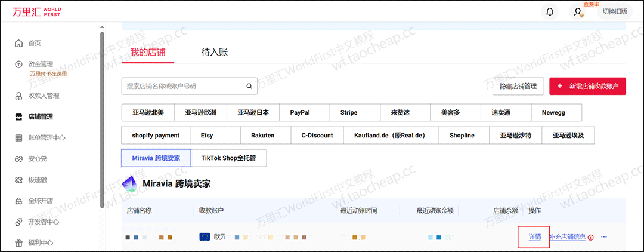The image size is (644, 252).
Task: Click the 福利中心 gift icon
Action: (x=18, y=242)
